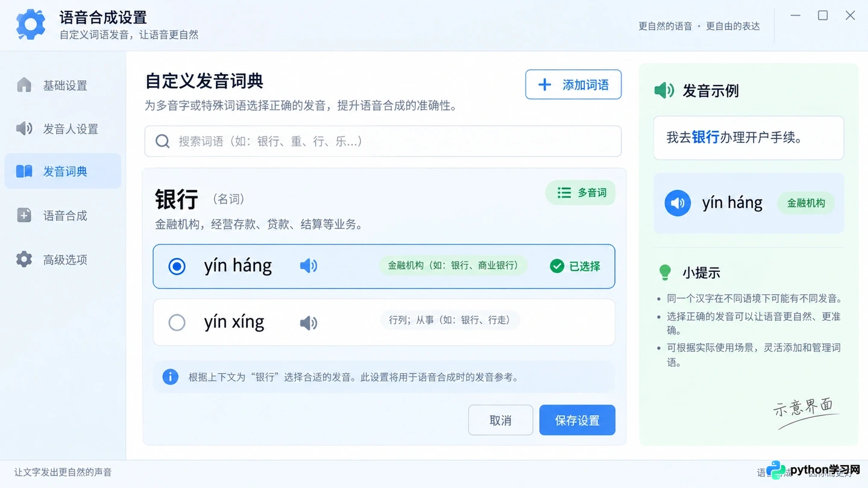
Task: Click status bar text 让文字发出更自然的声音
Action: 63,472
